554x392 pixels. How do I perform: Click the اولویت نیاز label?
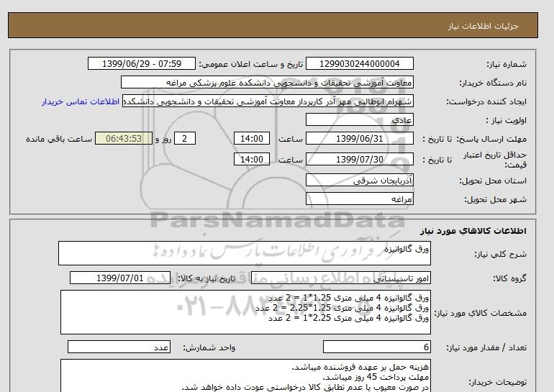tap(507, 120)
